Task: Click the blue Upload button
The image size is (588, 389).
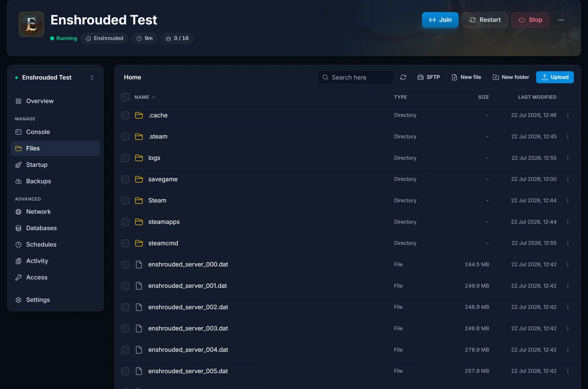Action: (x=555, y=77)
